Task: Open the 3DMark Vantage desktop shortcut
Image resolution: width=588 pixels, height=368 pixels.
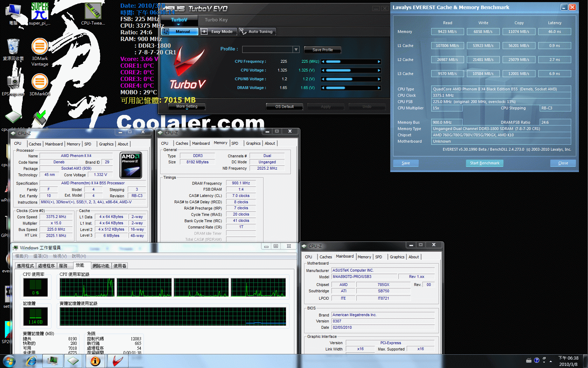Action: tap(40, 52)
